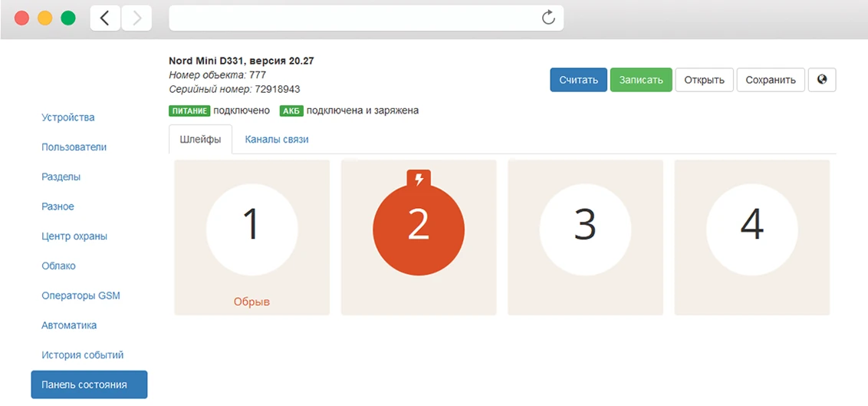Viewport: 868px width, 406px height.
Task: Click the Сохранить button
Action: click(771, 80)
